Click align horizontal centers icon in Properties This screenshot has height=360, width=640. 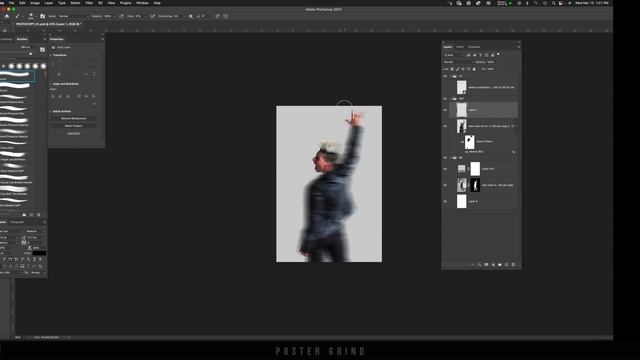(60, 96)
